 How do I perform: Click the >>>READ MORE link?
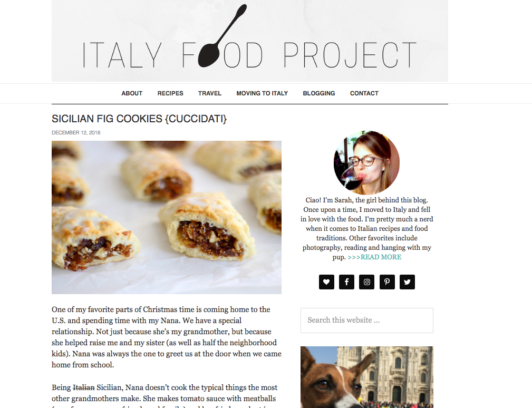(374, 257)
